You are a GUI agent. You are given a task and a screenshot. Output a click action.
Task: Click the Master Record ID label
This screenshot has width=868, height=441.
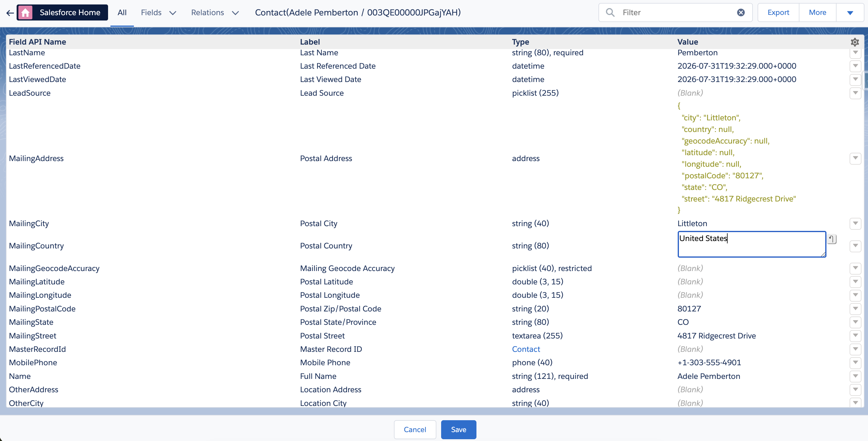[331, 349]
